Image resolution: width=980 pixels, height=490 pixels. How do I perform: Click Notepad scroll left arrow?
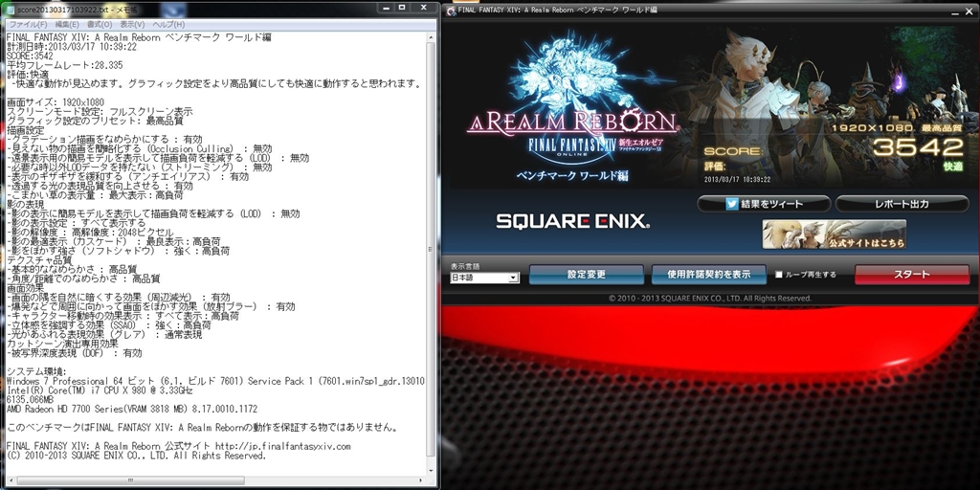pos(11,480)
